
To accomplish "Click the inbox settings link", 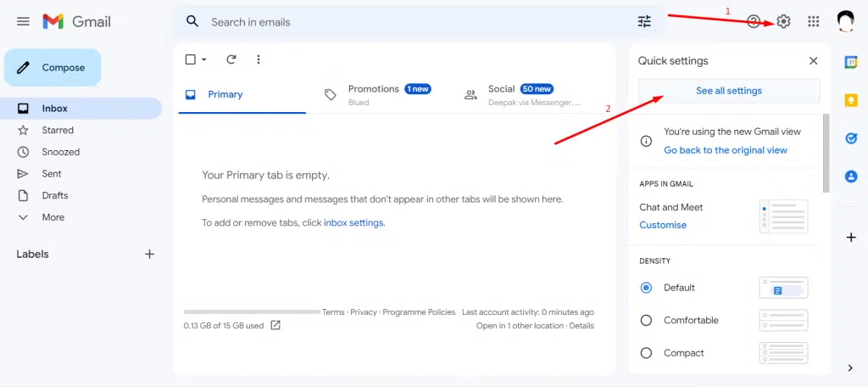I will [x=353, y=222].
